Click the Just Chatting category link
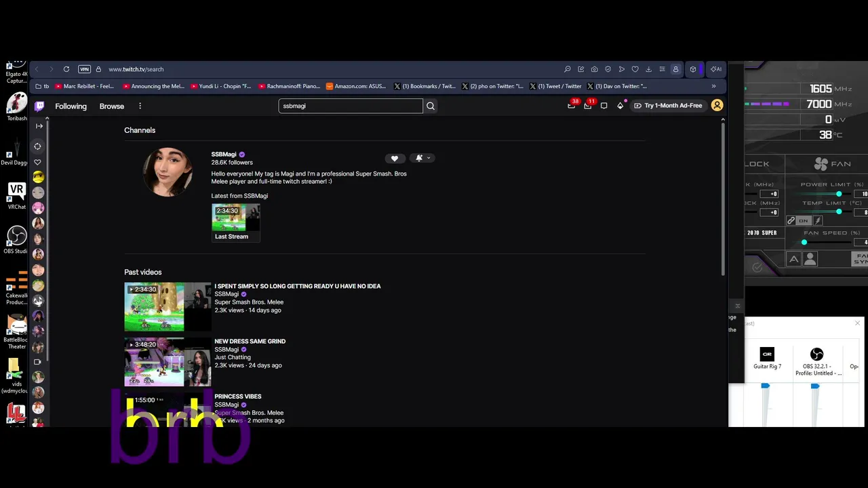 click(233, 357)
